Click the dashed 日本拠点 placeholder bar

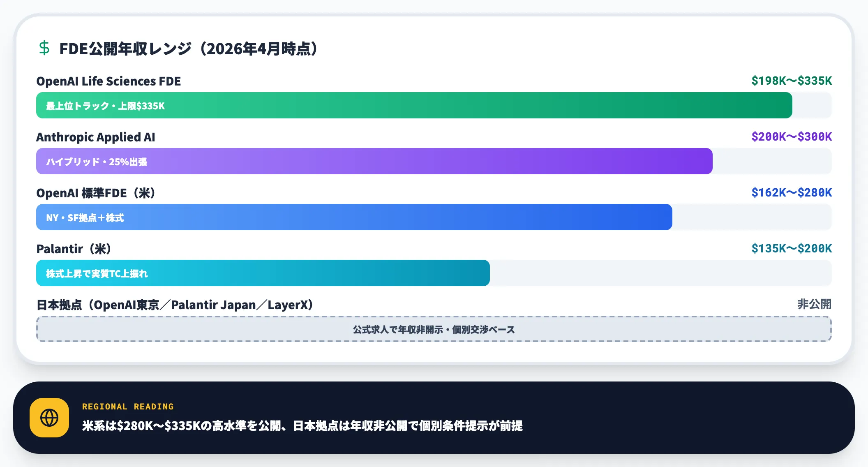click(434, 329)
